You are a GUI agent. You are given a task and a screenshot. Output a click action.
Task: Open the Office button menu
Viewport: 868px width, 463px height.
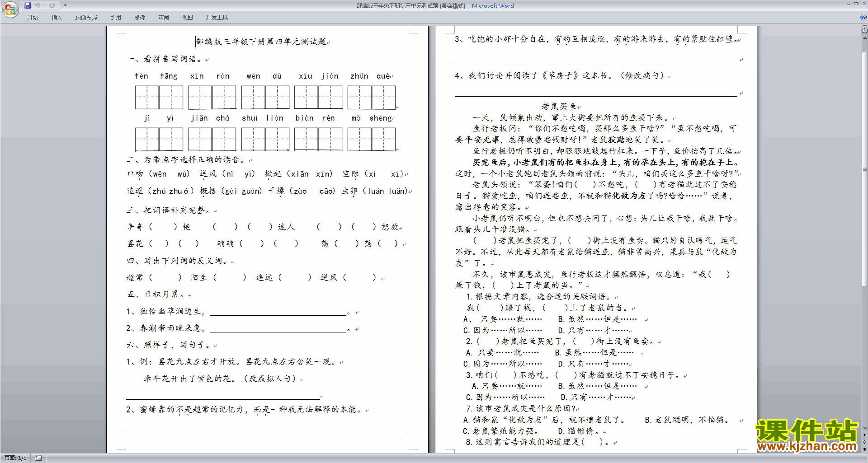pos(10,9)
